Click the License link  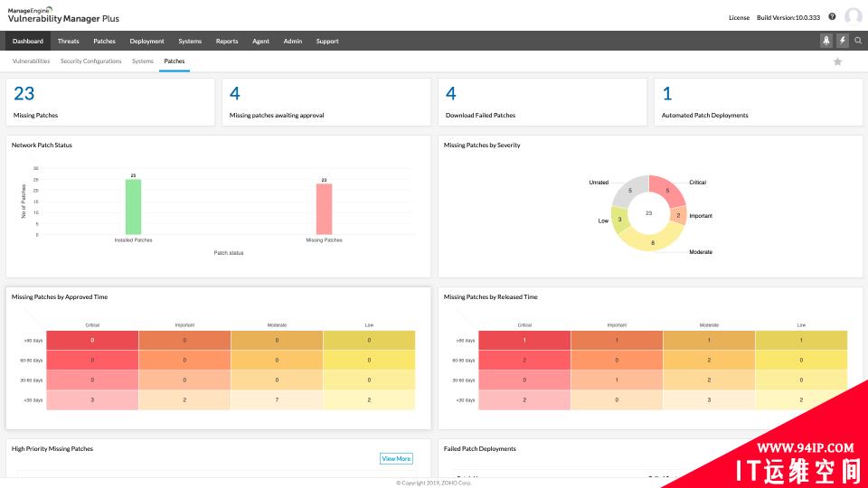tap(739, 18)
